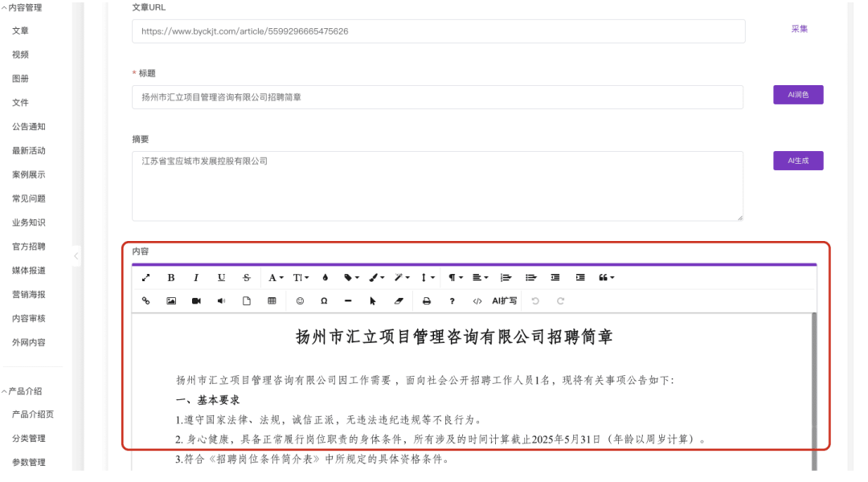Click inside the 摘要 textarea
This screenshot has height=482, width=868.
437,186
